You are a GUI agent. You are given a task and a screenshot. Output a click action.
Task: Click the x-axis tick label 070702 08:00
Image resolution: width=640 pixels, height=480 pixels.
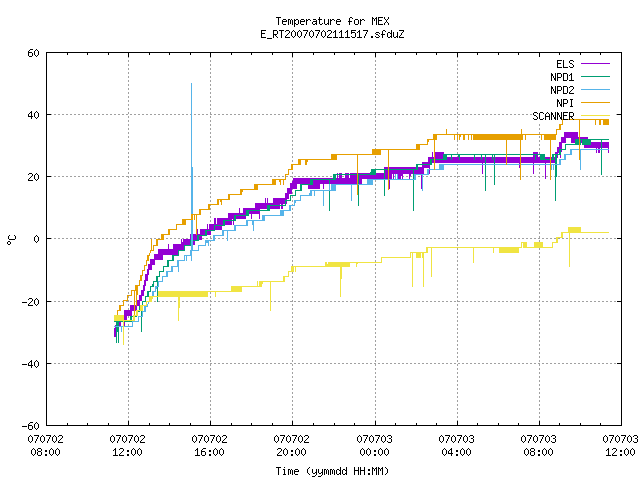pos(45,446)
